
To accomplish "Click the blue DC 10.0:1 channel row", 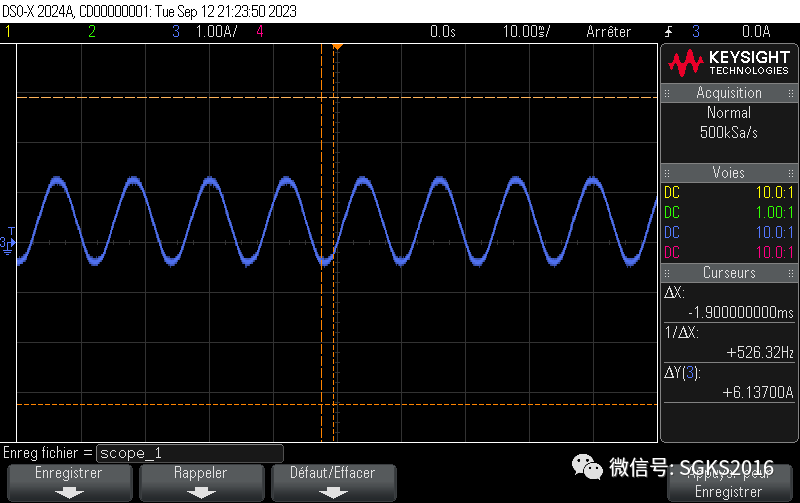I will point(729,233).
